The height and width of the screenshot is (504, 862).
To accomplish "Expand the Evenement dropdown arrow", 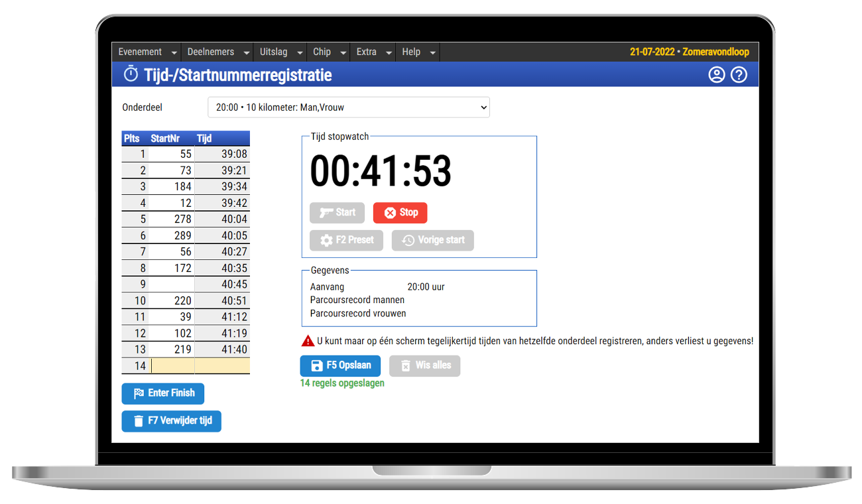I will pyautogui.click(x=174, y=53).
